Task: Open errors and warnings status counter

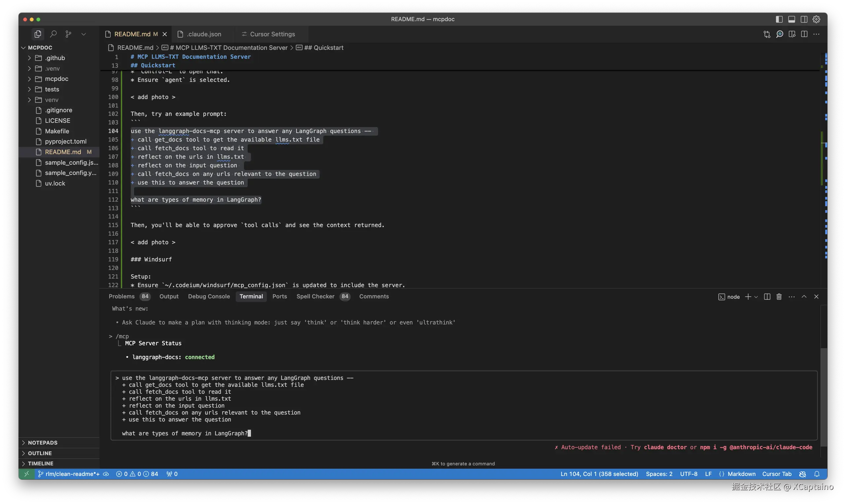Action: click(x=137, y=474)
